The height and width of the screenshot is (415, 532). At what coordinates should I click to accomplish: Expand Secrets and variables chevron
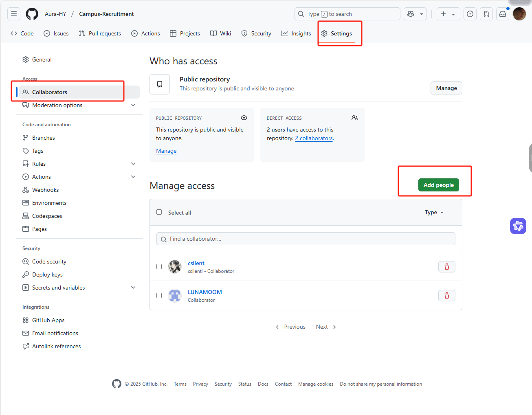(133, 288)
